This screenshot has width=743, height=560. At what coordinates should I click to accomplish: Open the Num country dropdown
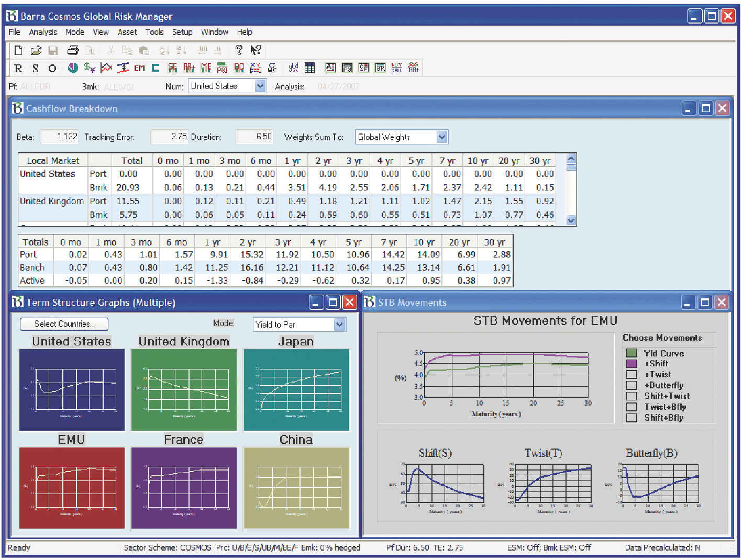click(x=260, y=86)
